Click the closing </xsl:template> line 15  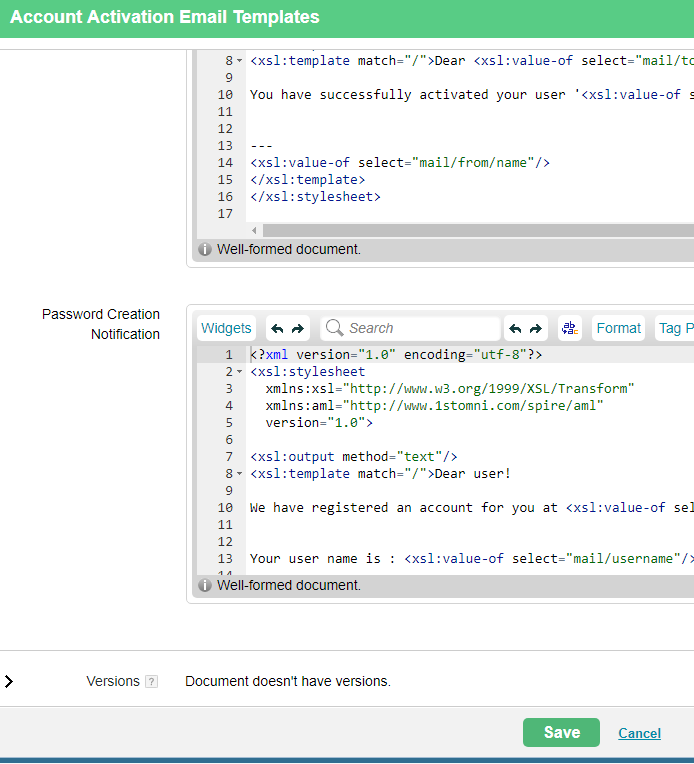point(308,180)
